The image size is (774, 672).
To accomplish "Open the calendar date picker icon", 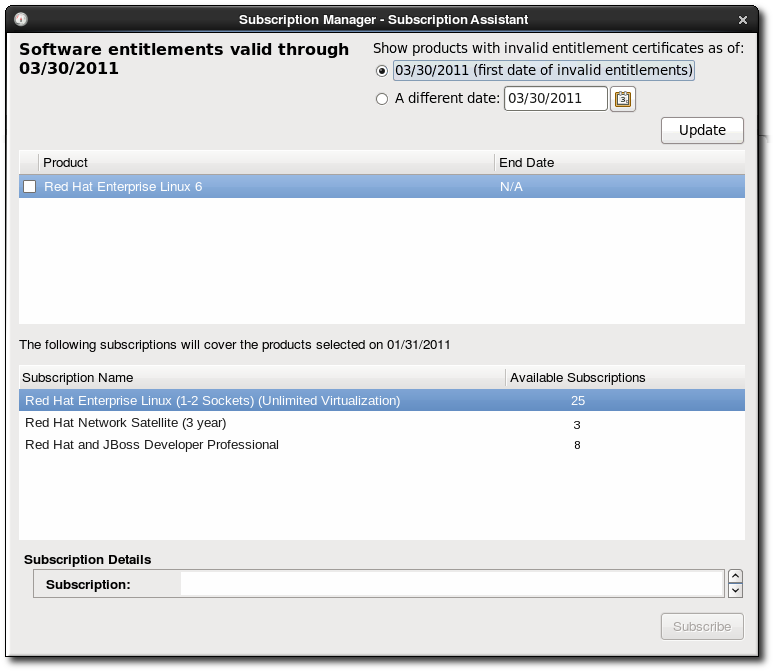I will coord(622,99).
